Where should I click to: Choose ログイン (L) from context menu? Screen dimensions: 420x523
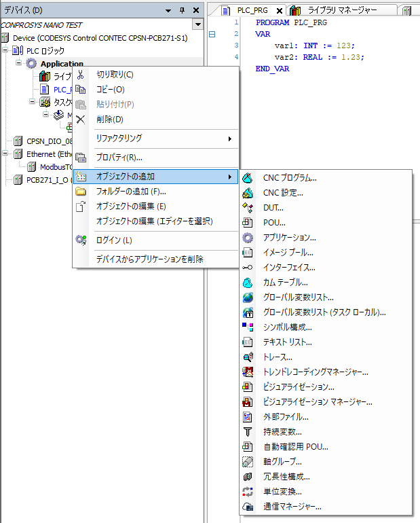114,240
